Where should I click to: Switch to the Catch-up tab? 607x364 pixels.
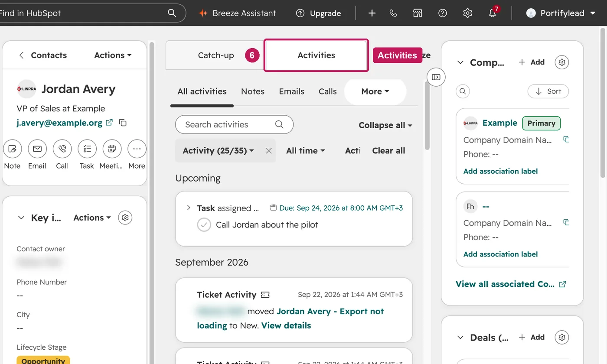point(216,55)
